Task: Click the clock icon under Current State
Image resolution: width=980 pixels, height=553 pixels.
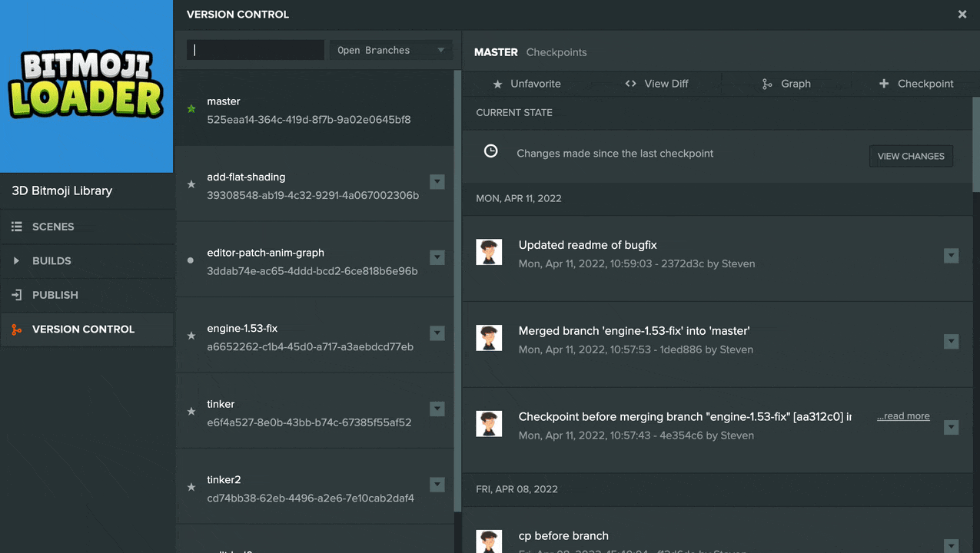Action: (490, 151)
